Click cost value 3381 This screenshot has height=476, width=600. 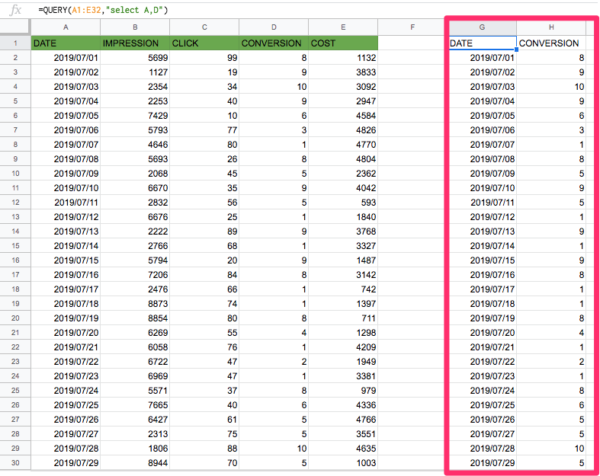(x=343, y=376)
